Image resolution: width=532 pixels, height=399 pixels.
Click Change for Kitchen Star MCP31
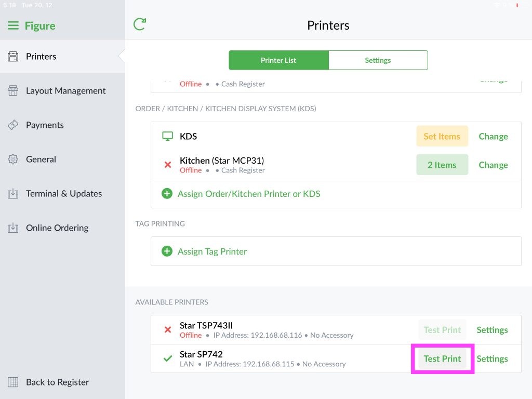(493, 165)
